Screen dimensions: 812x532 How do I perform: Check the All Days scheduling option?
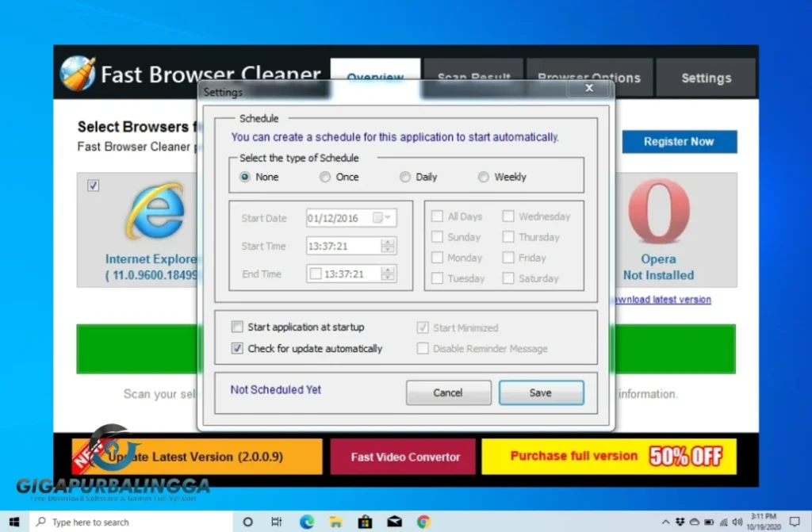pos(437,216)
